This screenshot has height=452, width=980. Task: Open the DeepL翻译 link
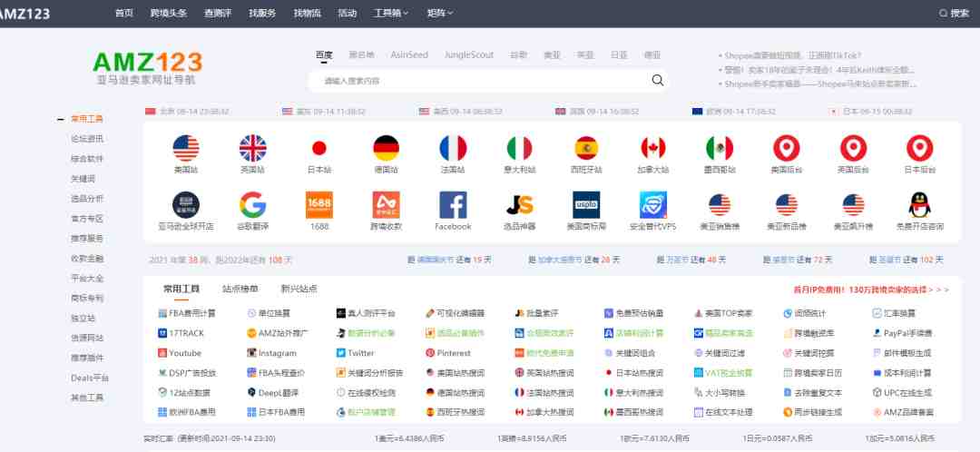click(x=273, y=393)
